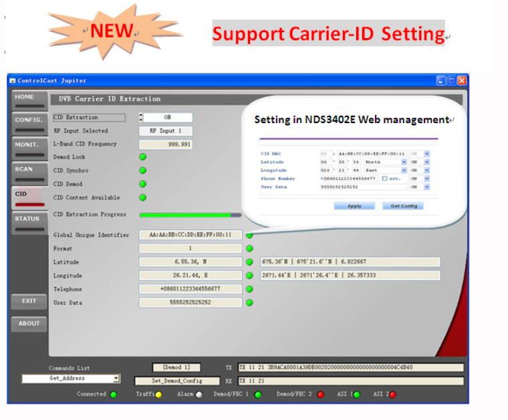The width and height of the screenshot is (508, 420).
Task: Click the ASI 1 green LED
Action: (x=357, y=395)
